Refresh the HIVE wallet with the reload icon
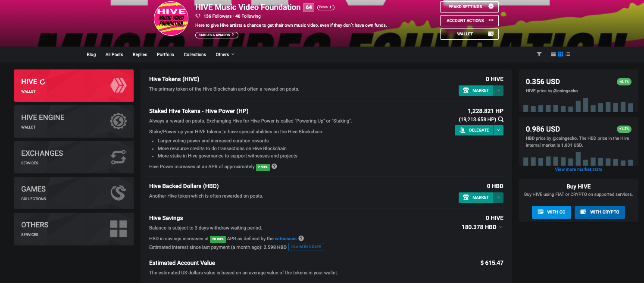 [x=42, y=82]
